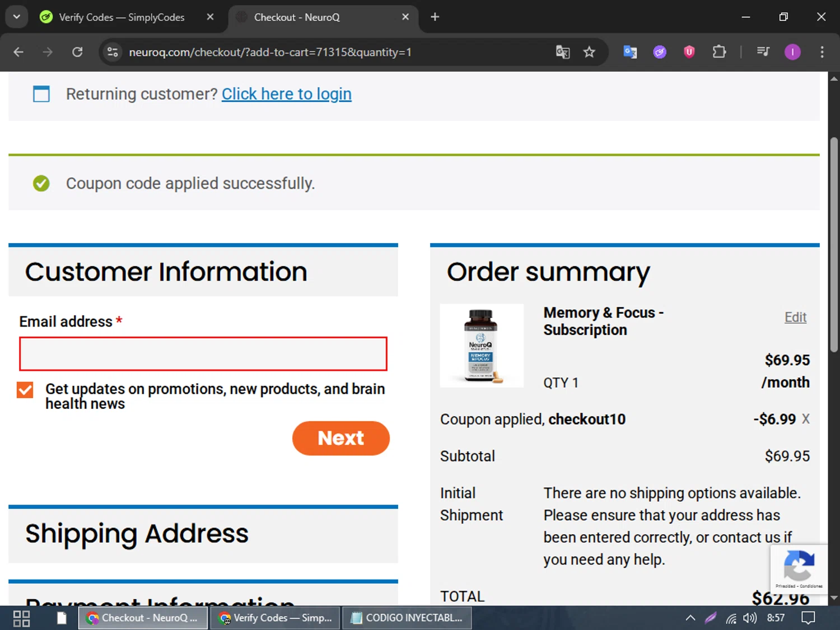This screenshot has width=840, height=630.
Task: Open the volume speaker tray icon
Action: (750, 618)
